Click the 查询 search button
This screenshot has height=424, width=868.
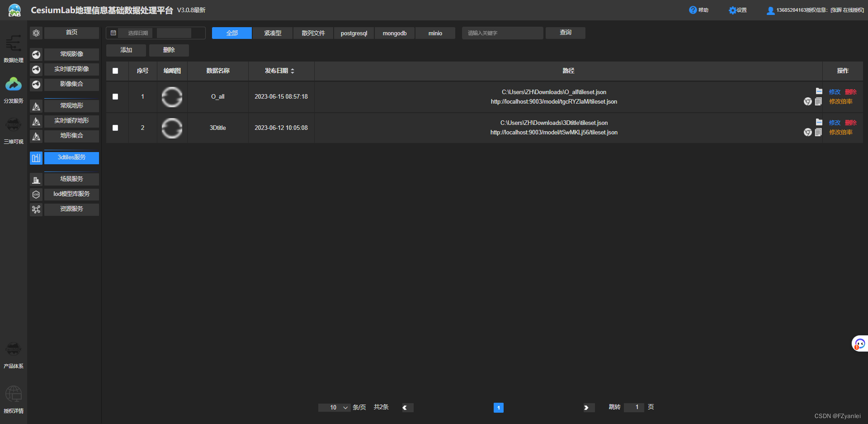pos(566,33)
